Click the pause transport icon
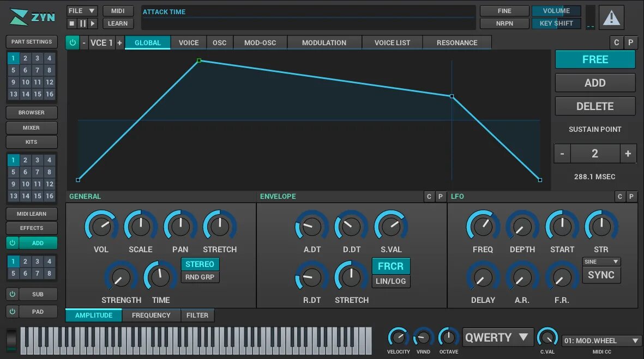The height and width of the screenshot is (359, 644). (x=83, y=23)
